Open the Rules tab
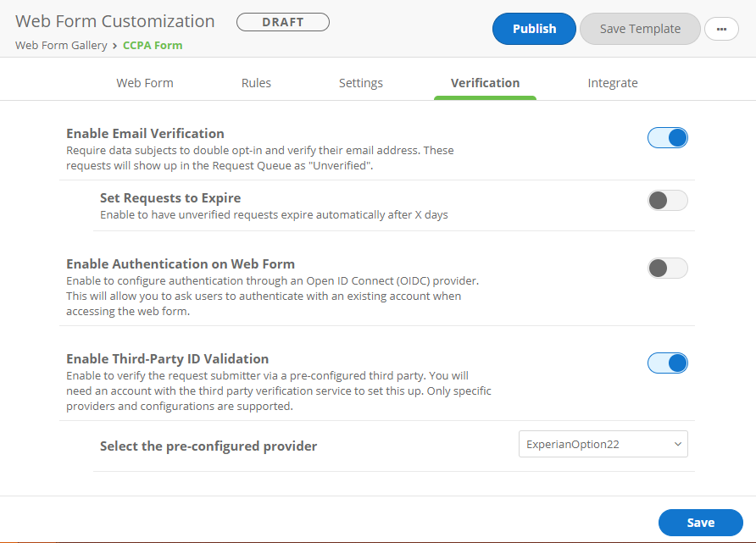Viewport: 756px width, 543px height. tap(256, 83)
